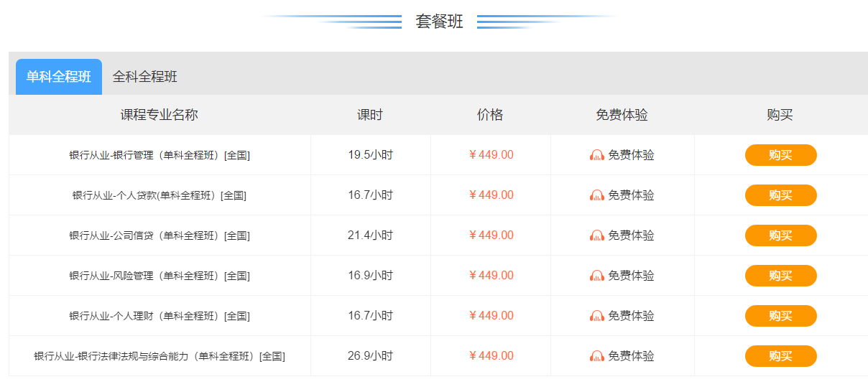Image resolution: width=868 pixels, height=392 pixels.
Task: Open course link 银行从业-个人贷款(单科全程班)
Action: point(160,195)
